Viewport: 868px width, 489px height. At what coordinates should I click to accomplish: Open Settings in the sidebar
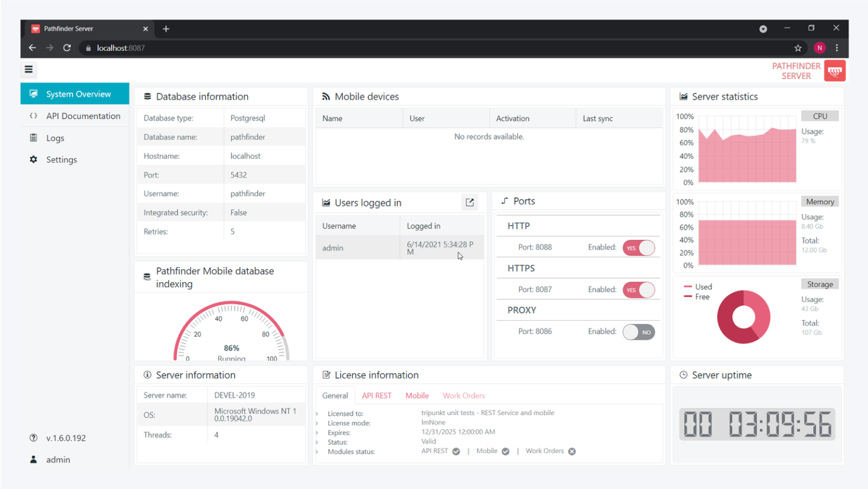[75, 159]
